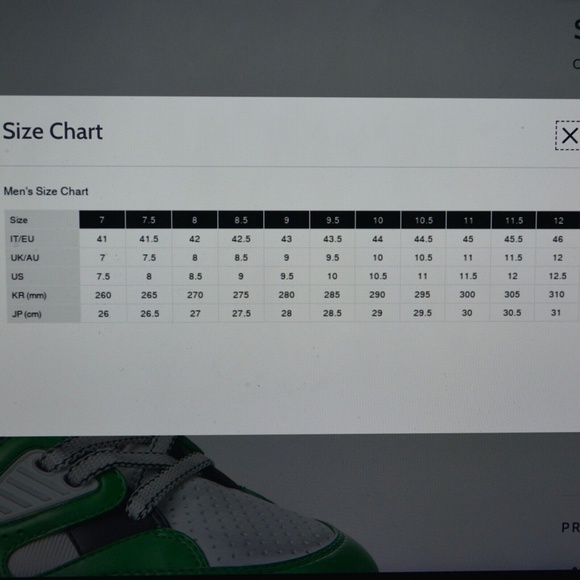The width and height of the screenshot is (580, 580).
Task: Click JP value 26.5
Action: tap(150, 314)
